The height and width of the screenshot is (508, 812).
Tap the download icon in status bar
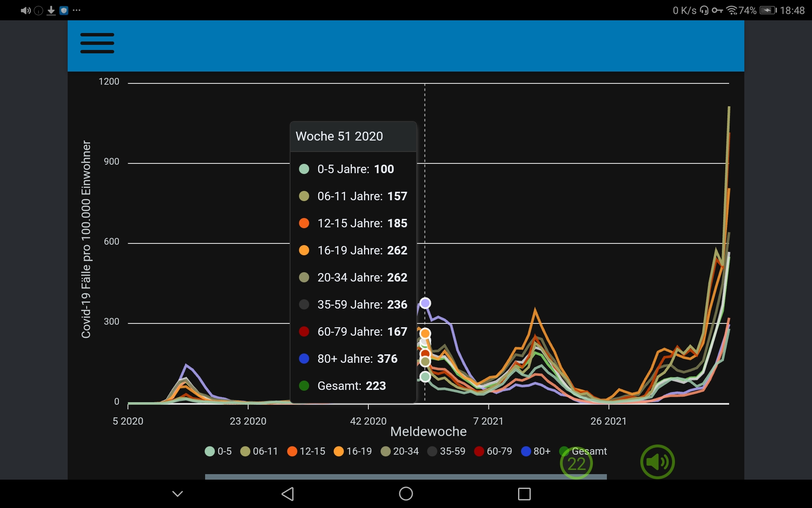tap(51, 10)
